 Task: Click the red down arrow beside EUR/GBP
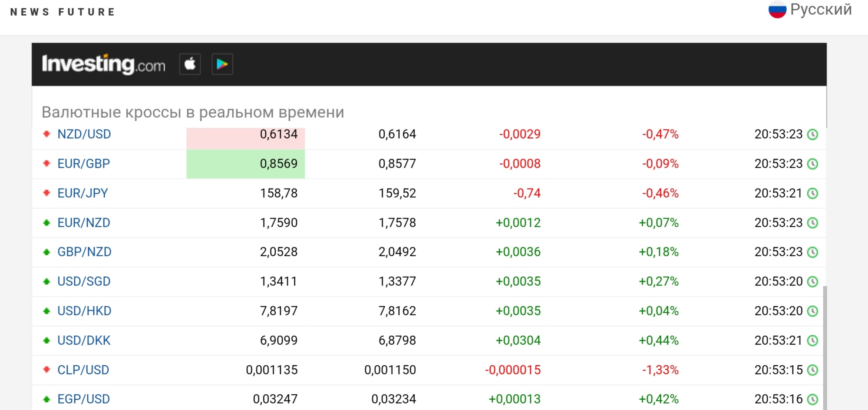(x=46, y=163)
